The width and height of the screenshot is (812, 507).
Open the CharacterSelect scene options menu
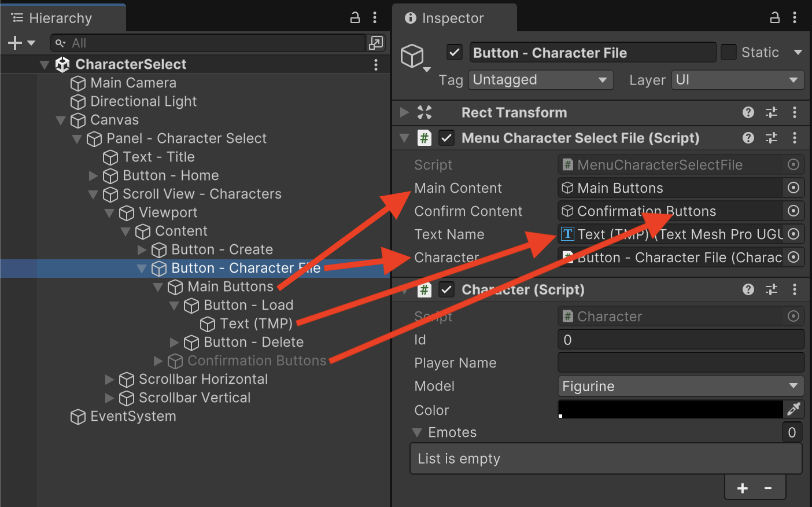376,64
